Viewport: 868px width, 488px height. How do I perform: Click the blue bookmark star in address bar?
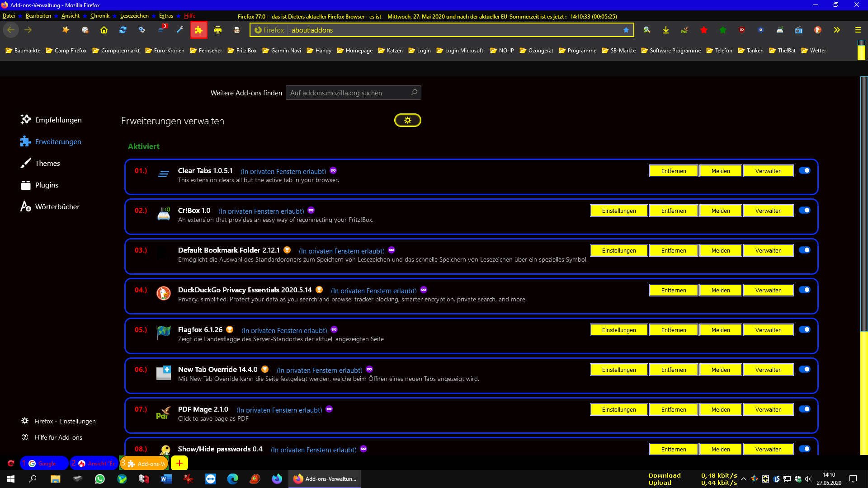pos(626,30)
